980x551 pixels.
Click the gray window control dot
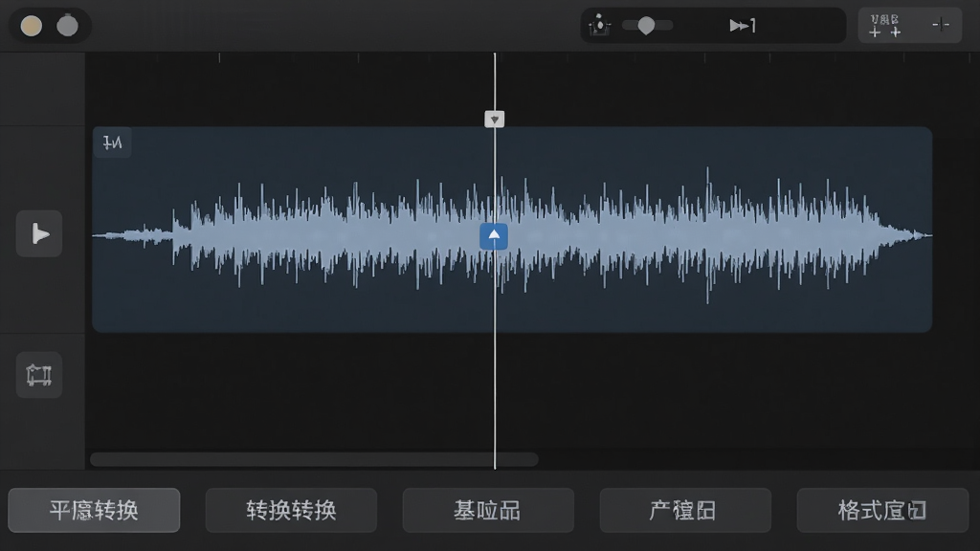68,26
